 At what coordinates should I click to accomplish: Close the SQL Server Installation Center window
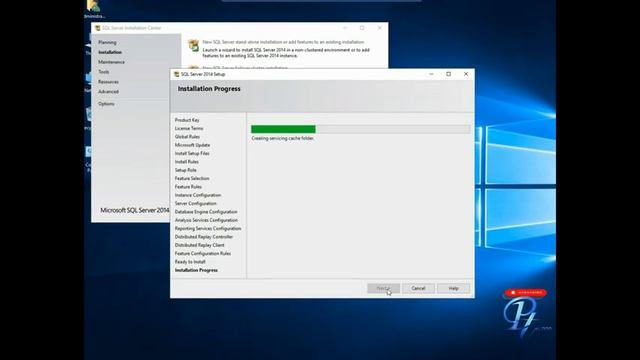tap(380, 28)
